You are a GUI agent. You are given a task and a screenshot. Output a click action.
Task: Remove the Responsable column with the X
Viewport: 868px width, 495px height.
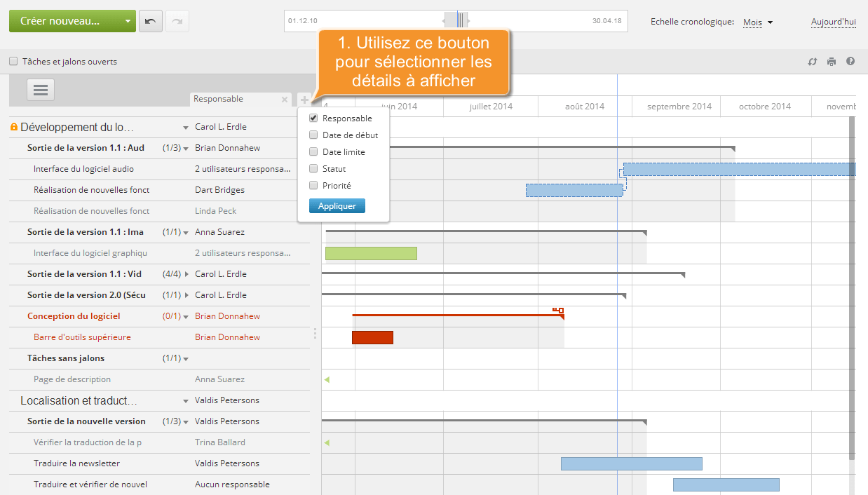click(284, 100)
